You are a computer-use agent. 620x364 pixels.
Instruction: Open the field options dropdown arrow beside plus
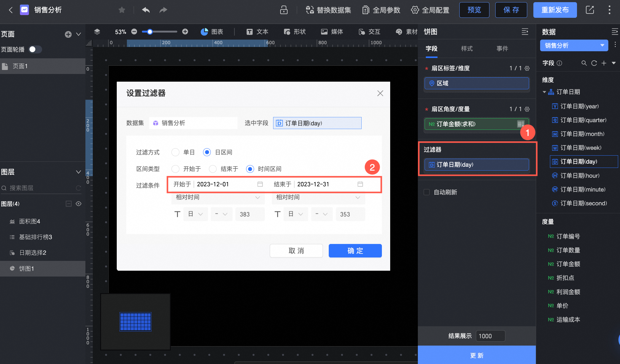coord(614,63)
